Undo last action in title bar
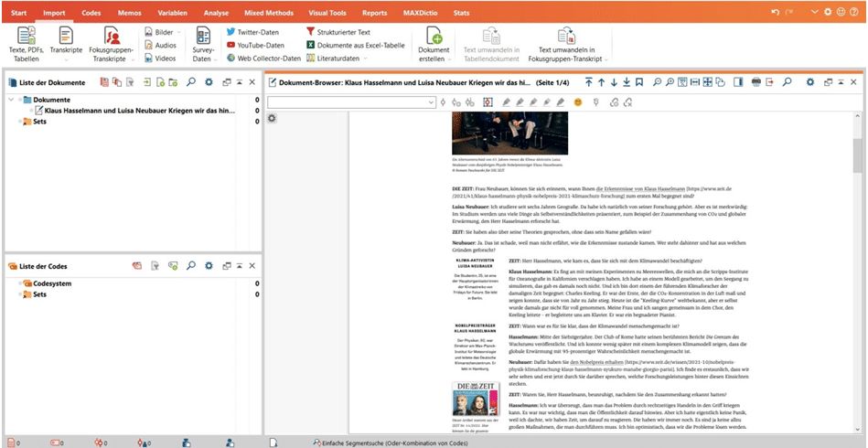The width and height of the screenshot is (868, 448). (775, 12)
